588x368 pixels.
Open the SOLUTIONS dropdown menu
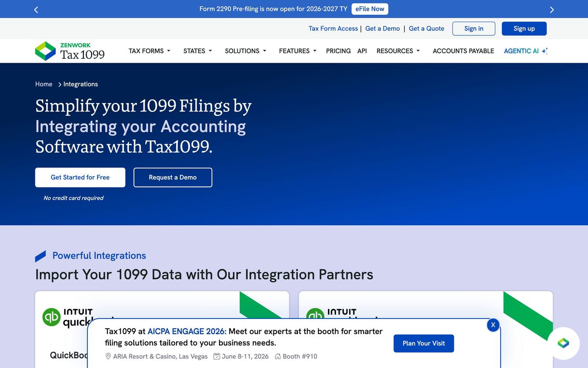click(245, 51)
